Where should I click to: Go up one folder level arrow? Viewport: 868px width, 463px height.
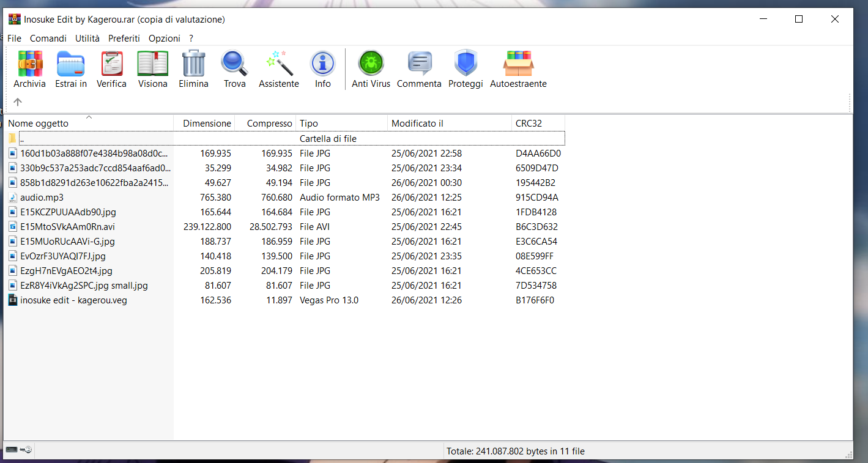tap(18, 102)
